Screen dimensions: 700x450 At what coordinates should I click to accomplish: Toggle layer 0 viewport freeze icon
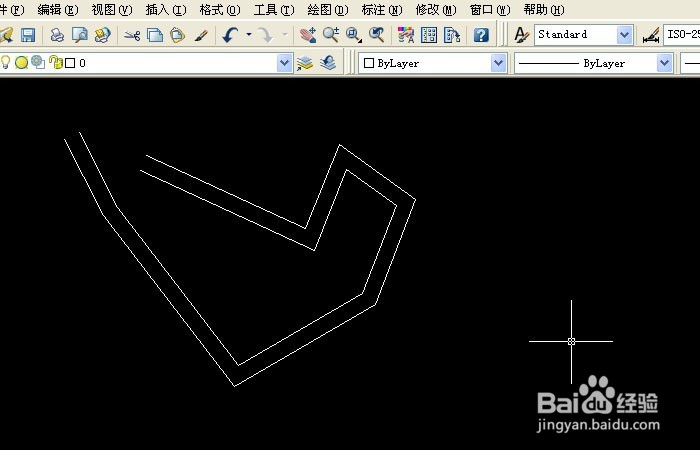click(38, 62)
